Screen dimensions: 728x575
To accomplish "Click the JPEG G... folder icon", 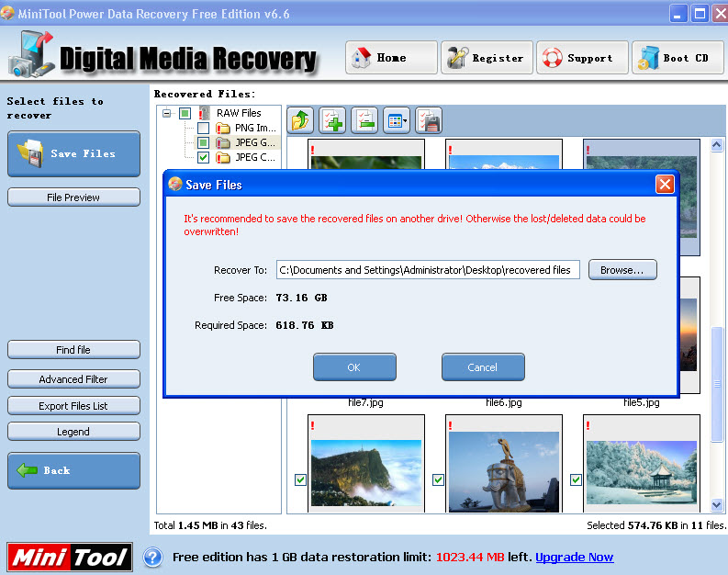I will 223,142.
